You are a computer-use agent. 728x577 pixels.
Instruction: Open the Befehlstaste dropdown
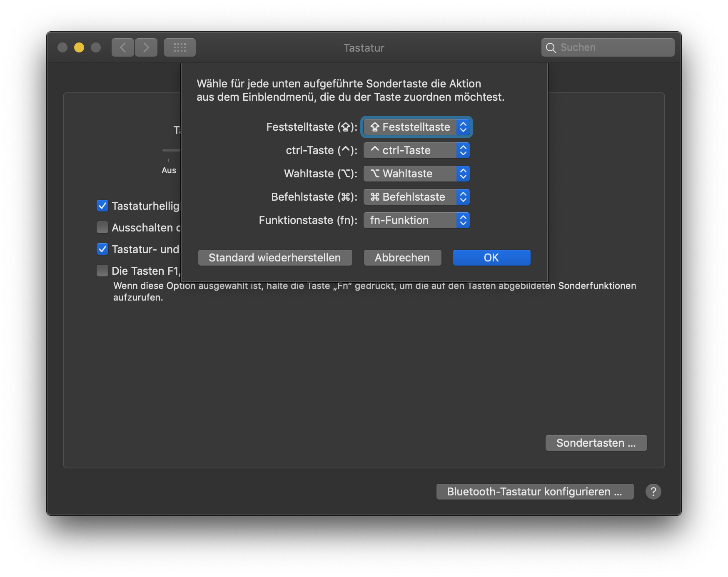pyautogui.click(x=416, y=197)
